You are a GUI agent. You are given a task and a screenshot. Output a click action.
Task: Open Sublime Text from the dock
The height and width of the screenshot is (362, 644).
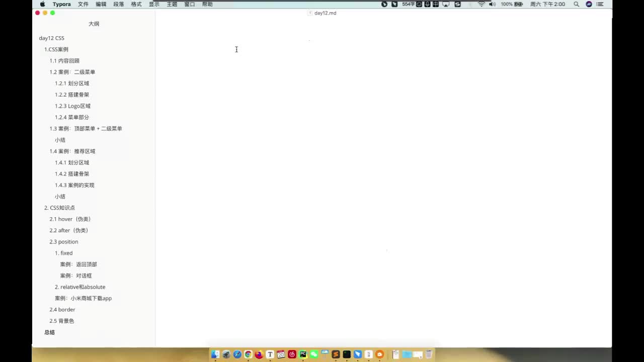pyautogui.click(x=336, y=354)
